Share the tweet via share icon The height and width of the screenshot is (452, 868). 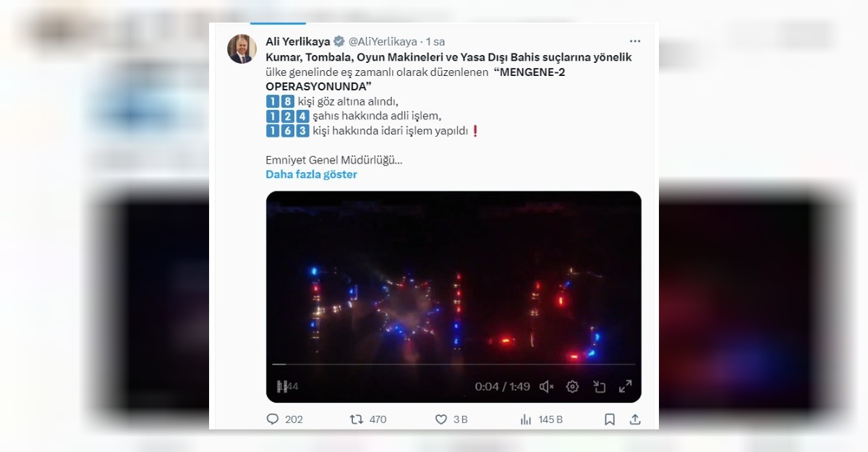(635, 419)
